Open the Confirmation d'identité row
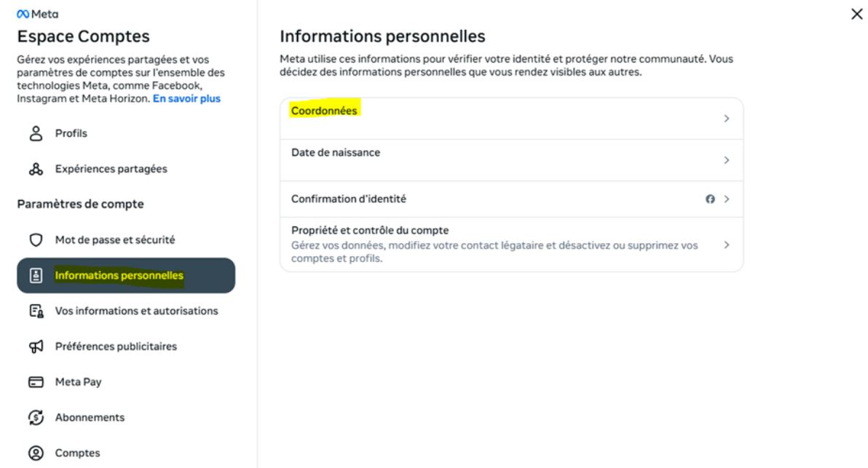 click(x=350, y=199)
